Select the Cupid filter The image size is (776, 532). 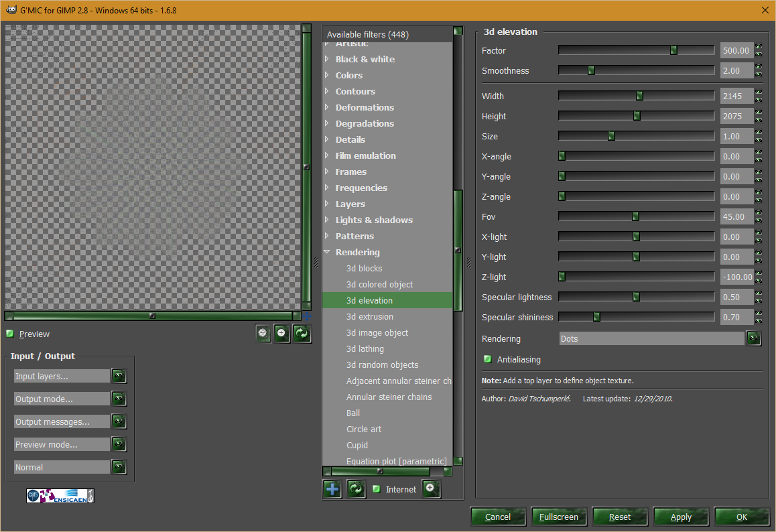coord(357,446)
